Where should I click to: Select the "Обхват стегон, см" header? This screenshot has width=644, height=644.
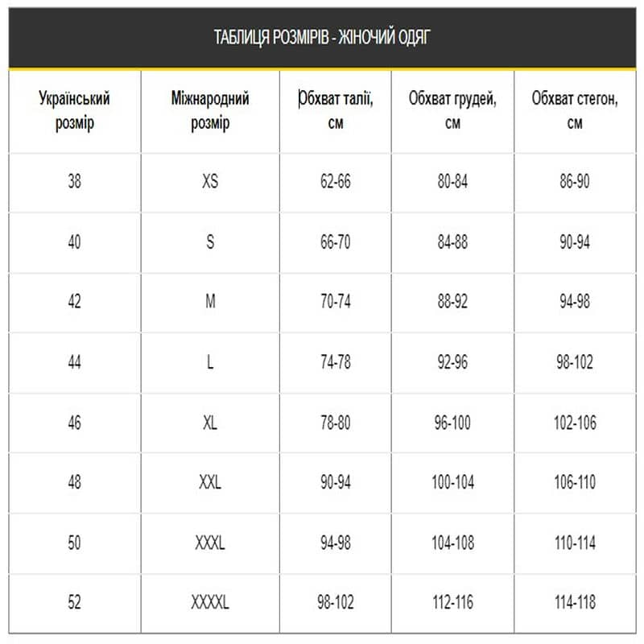point(575,111)
